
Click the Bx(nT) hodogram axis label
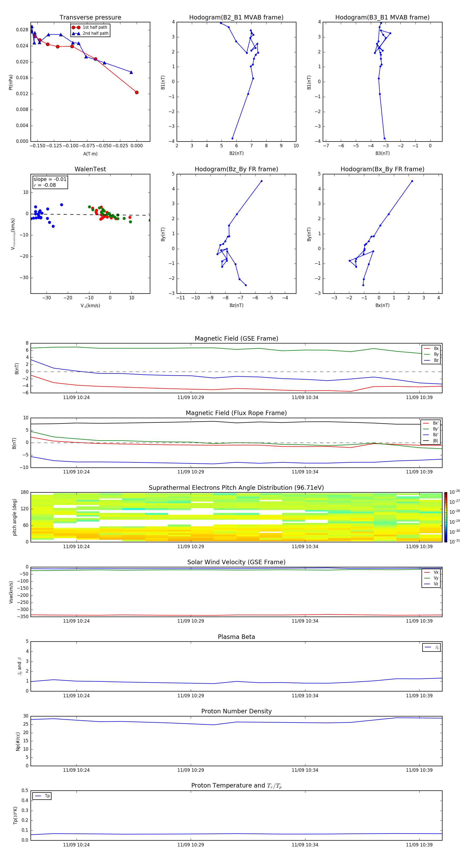click(382, 305)
